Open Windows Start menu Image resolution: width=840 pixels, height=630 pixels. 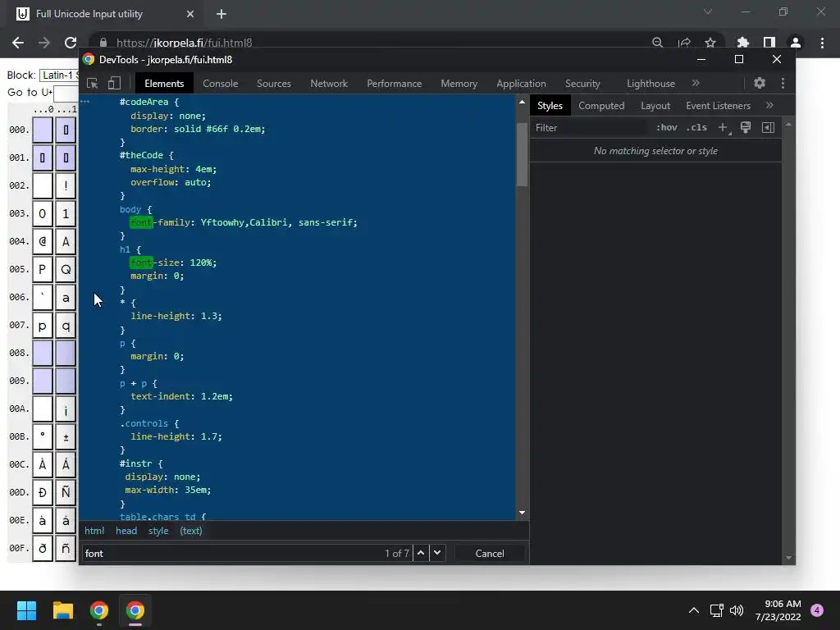(x=26, y=610)
